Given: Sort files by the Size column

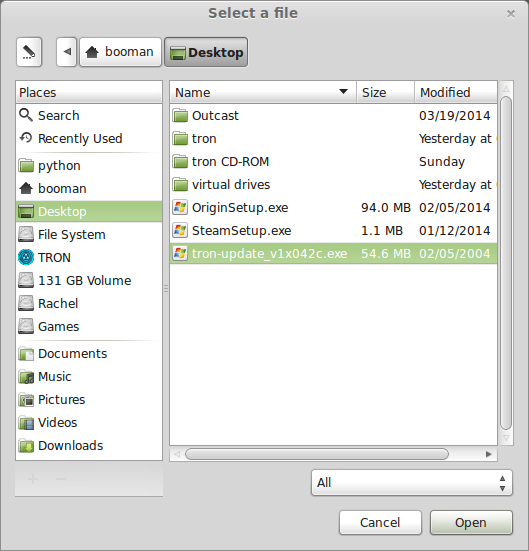Looking at the screenshot, I should 386,92.
